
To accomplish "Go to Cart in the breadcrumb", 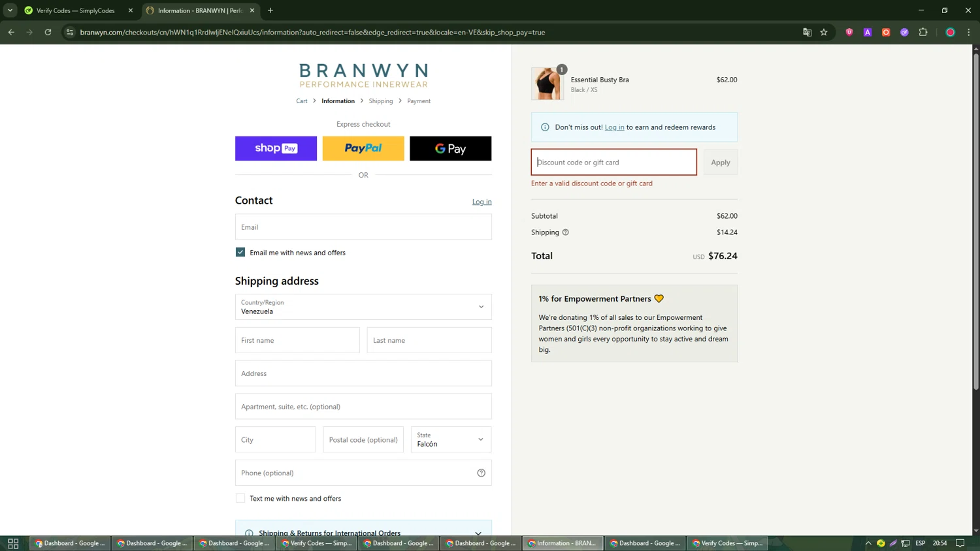I will (302, 101).
